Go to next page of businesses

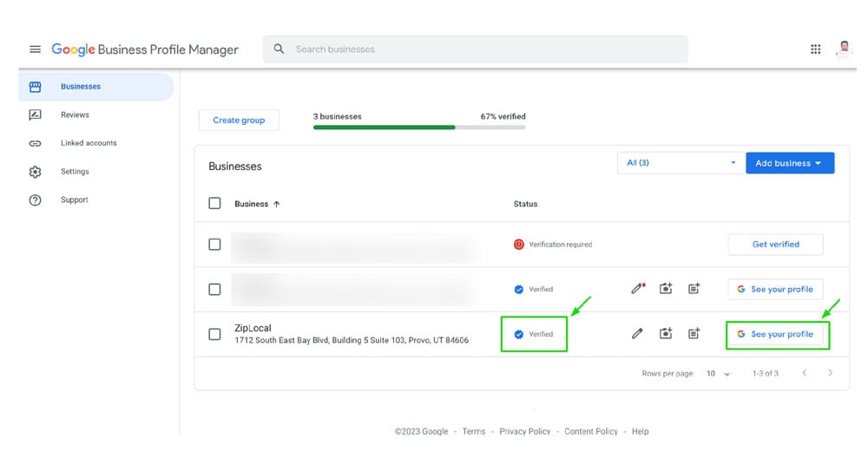click(830, 373)
